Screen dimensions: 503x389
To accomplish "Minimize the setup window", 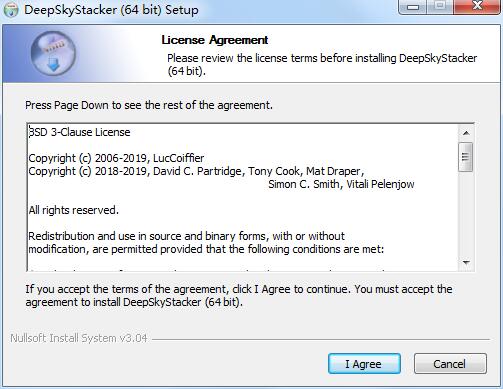I will click(413, 7).
